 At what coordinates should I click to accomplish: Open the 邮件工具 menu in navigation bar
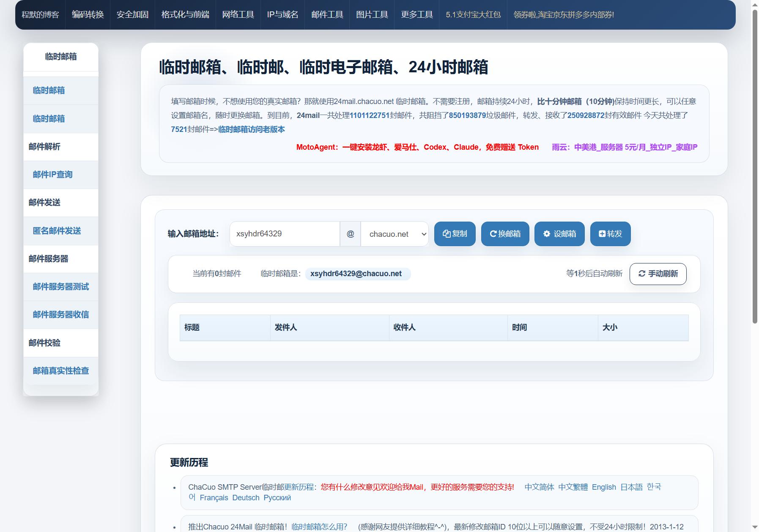[327, 15]
